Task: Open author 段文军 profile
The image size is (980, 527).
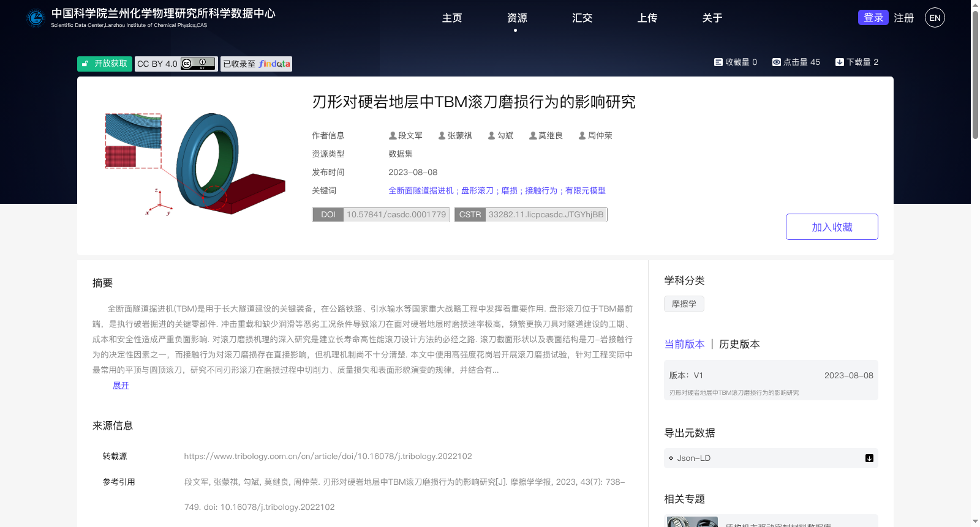Action: pos(410,135)
